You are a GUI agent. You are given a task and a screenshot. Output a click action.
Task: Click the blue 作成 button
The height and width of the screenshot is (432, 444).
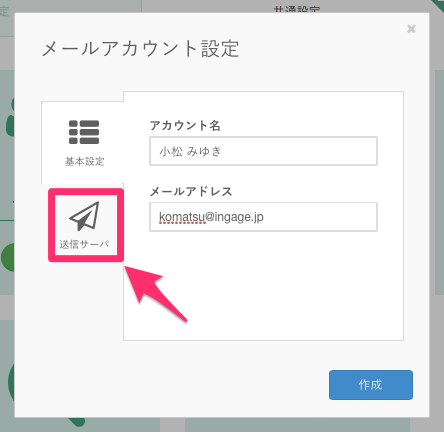tap(371, 385)
